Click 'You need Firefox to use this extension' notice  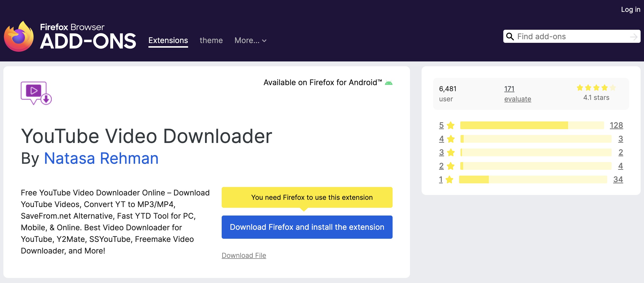click(x=307, y=197)
